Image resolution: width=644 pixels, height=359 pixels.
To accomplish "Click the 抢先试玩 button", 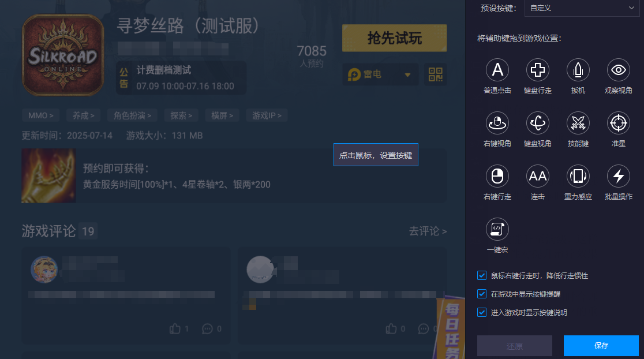I will pos(394,38).
